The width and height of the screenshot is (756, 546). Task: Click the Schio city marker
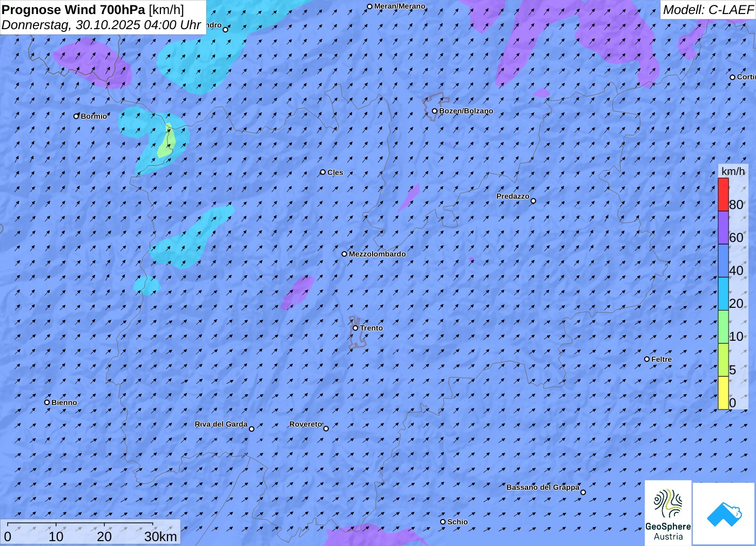[443, 522]
